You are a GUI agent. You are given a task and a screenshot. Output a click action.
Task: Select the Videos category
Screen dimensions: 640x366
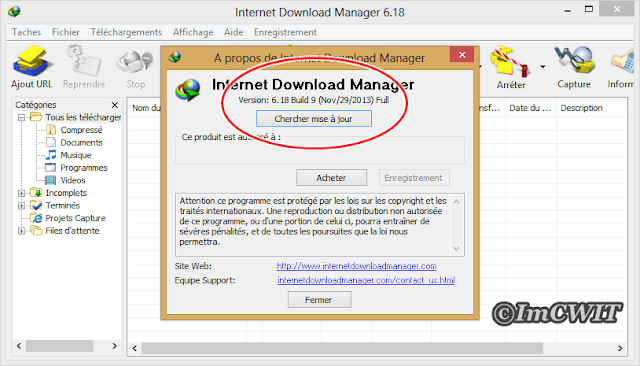point(73,180)
